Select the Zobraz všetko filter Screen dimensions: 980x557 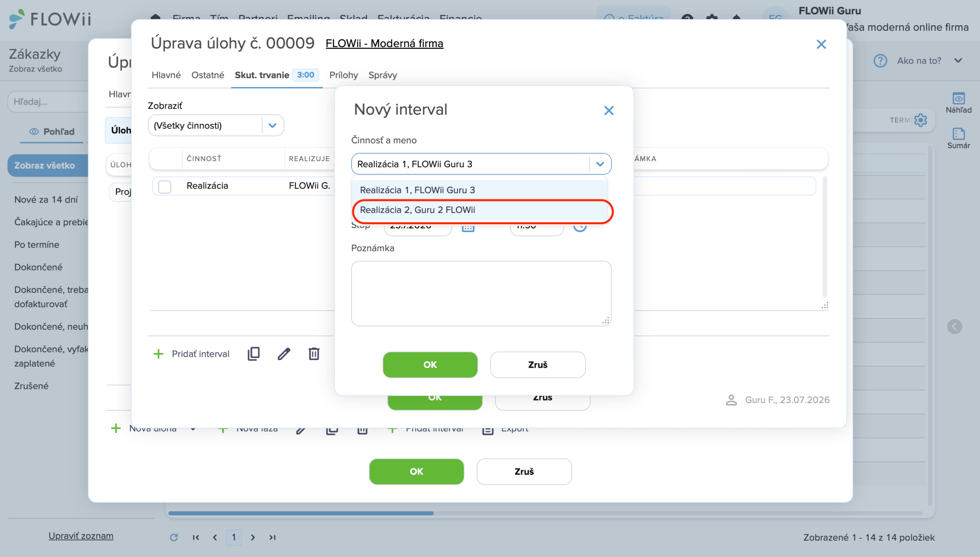point(48,165)
